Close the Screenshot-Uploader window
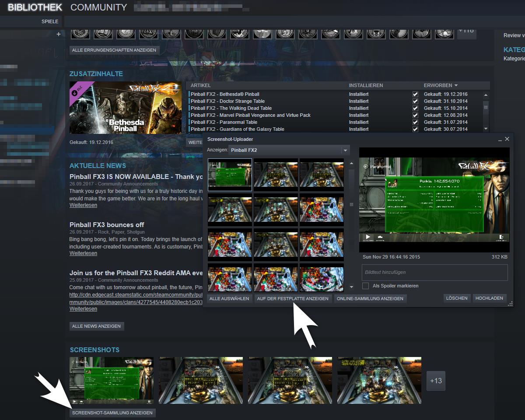Image resolution: width=525 pixels, height=420 pixels. (507, 139)
